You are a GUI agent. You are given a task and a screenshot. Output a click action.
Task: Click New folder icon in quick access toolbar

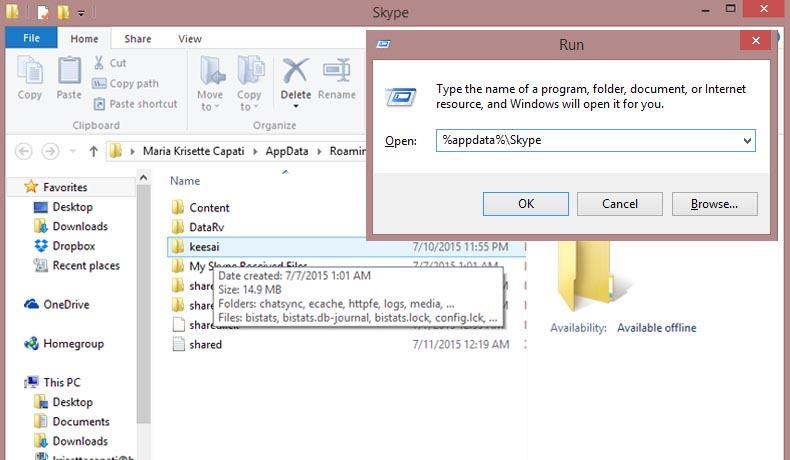pyautogui.click(x=63, y=12)
